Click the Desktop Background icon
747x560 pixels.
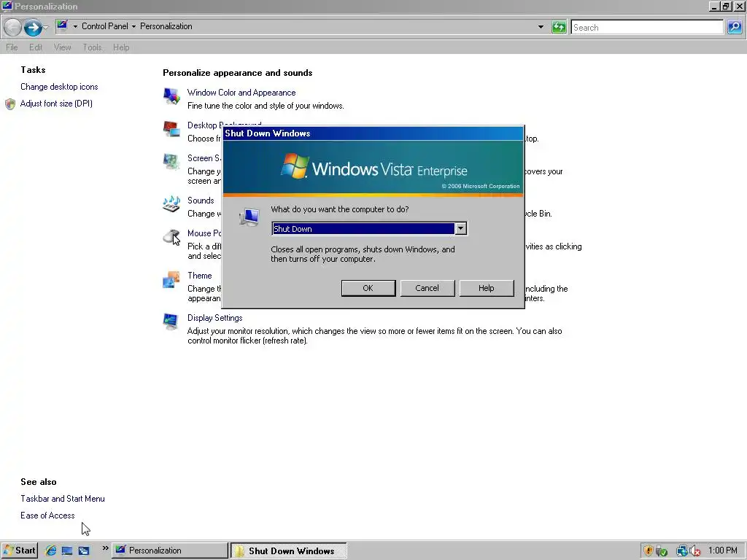[171, 129]
